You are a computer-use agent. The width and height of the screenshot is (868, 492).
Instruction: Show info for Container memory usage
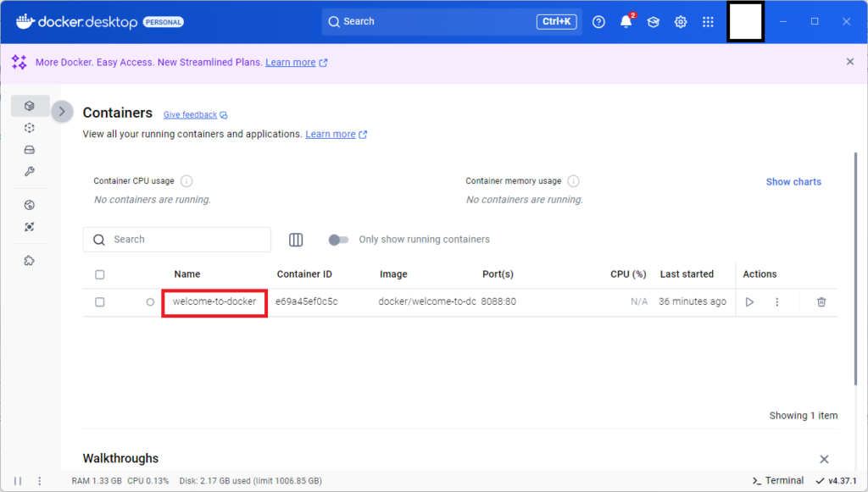pyautogui.click(x=574, y=181)
